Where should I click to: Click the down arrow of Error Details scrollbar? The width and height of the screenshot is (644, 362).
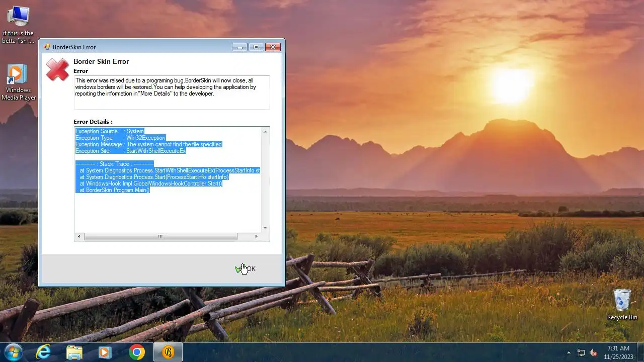[265, 228]
